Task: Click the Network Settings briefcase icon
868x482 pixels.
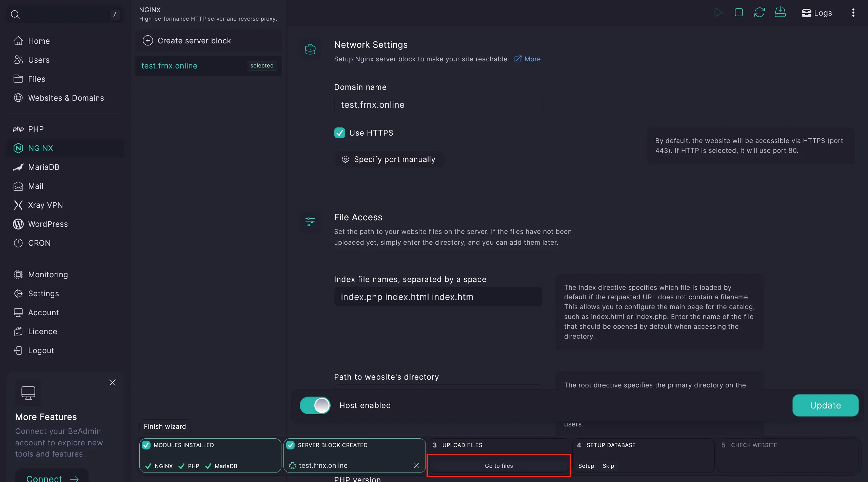Action: 310,49
